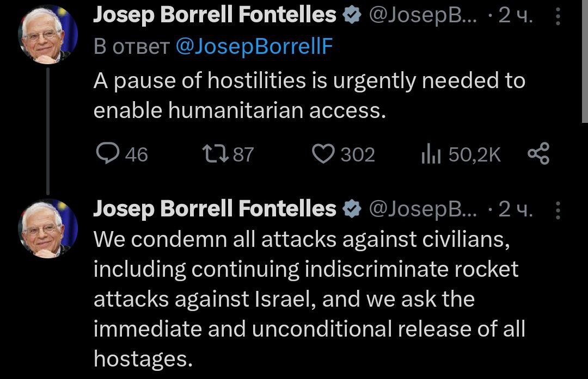Open the second tweet's three-dot menu
The width and height of the screenshot is (588, 379).
coord(557,209)
